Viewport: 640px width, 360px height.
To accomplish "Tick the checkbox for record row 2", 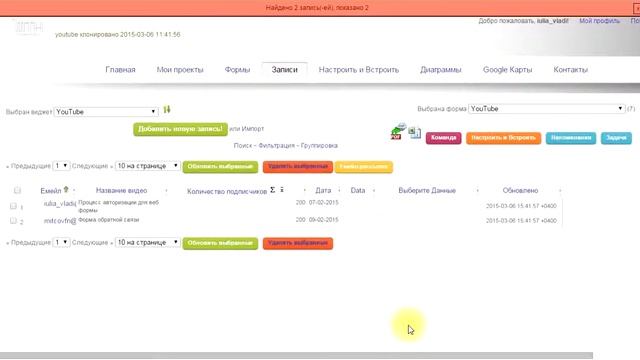I will click(x=13, y=221).
